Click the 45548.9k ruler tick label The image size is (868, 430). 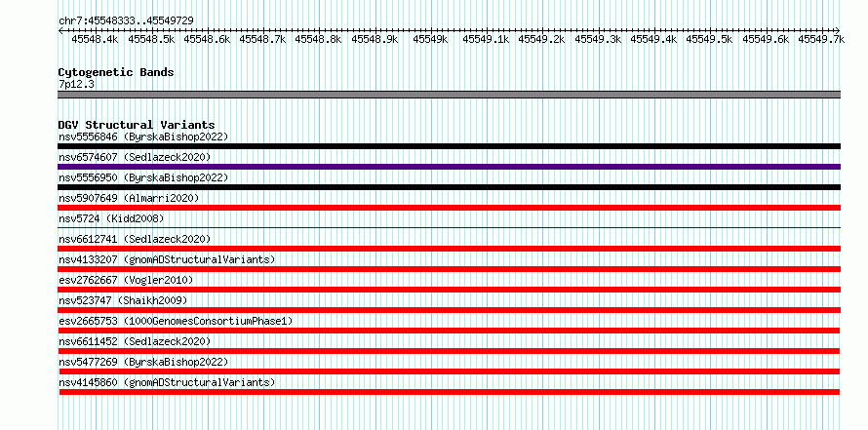375,39
